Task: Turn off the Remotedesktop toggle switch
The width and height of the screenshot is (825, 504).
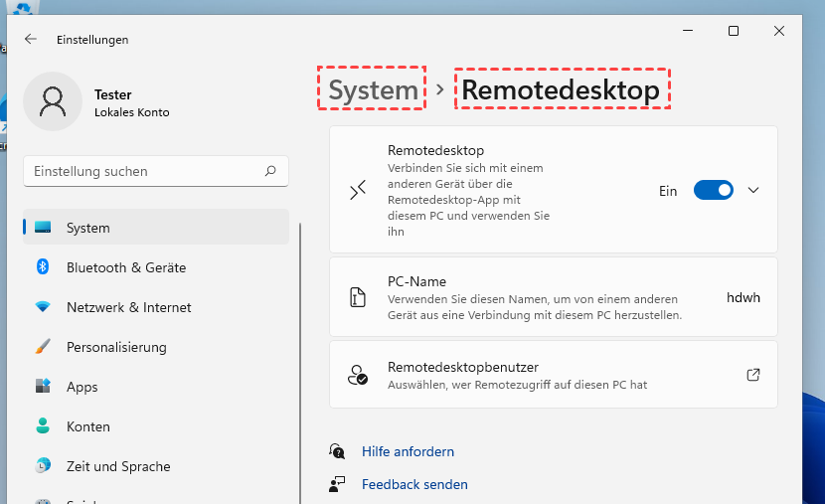Action: (713, 190)
